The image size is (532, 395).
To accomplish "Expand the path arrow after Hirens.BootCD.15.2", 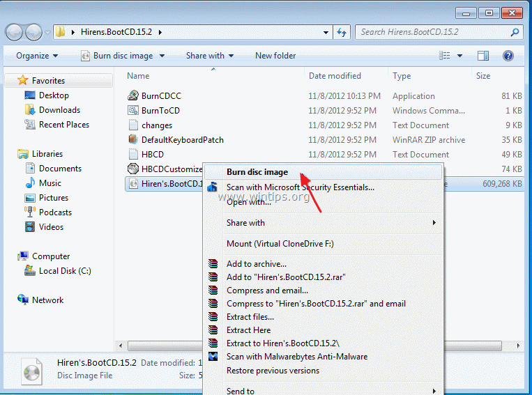I will point(160,32).
